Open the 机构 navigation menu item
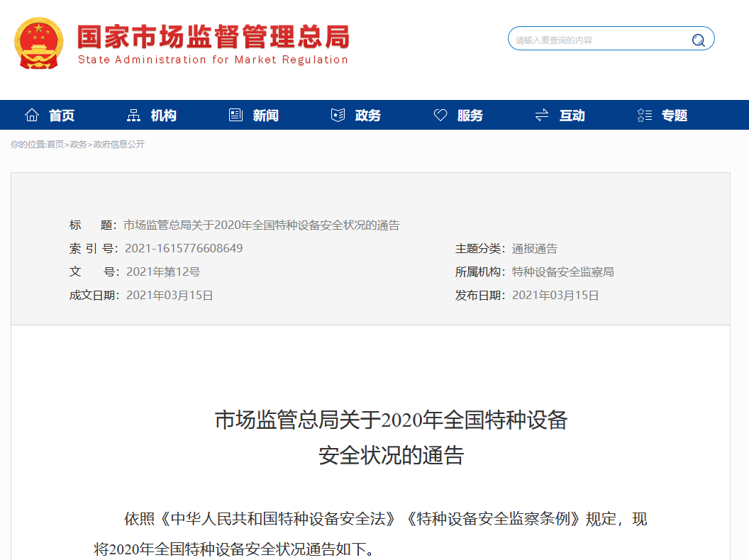Screen dimensions: 749x560 164,116
